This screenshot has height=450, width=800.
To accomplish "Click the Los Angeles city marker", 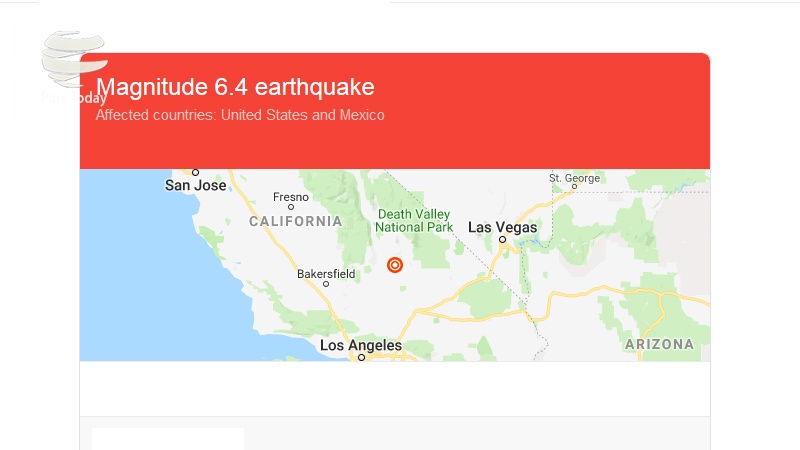I will tap(361, 358).
